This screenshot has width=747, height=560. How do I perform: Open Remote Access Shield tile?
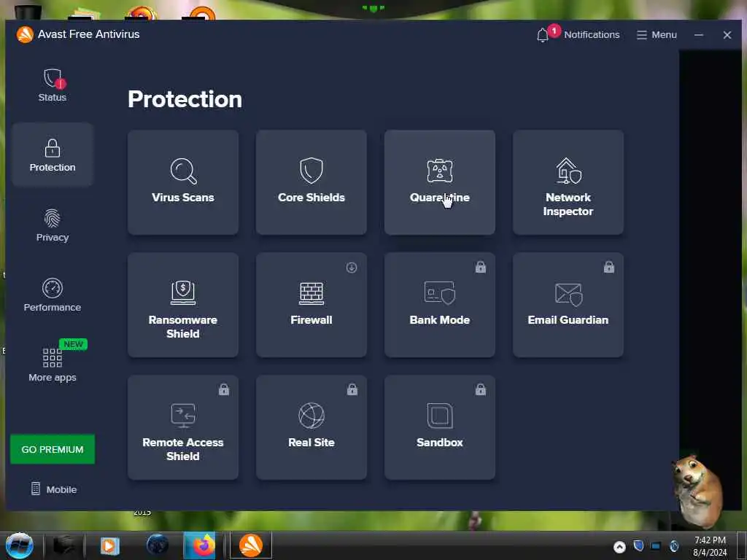click(183, 427)
